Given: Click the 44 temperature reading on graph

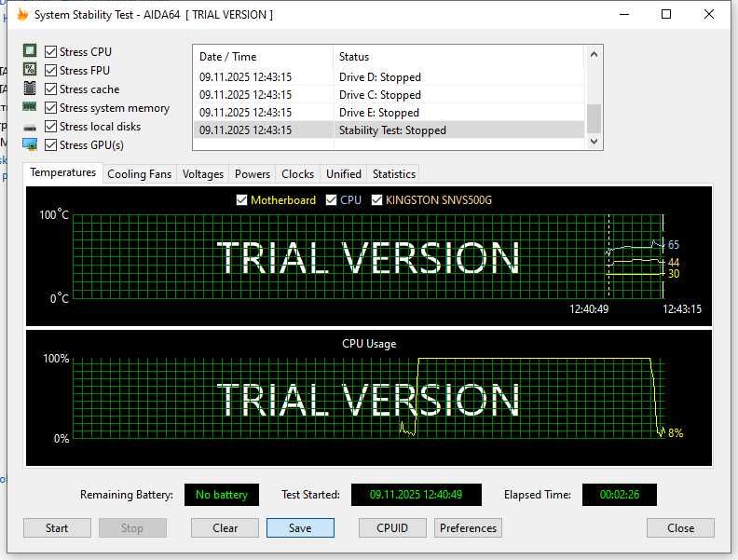Looking at the screenshot, I should point(674,262).
